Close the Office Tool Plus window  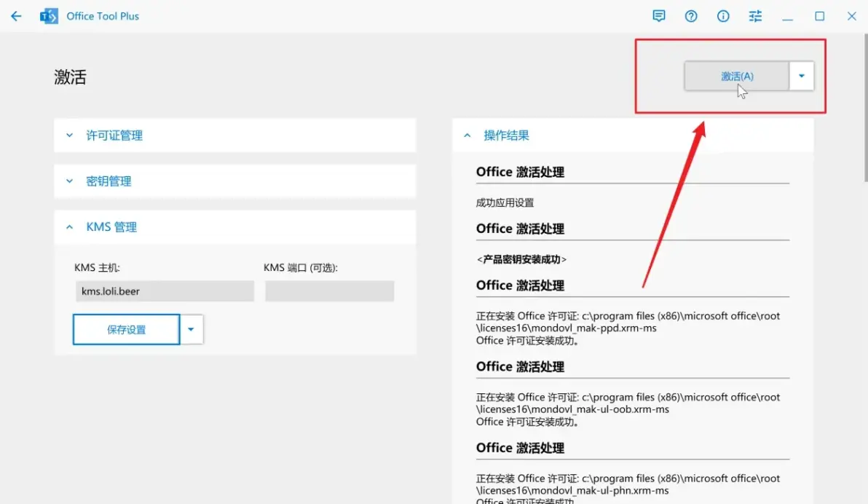(851, 16)
